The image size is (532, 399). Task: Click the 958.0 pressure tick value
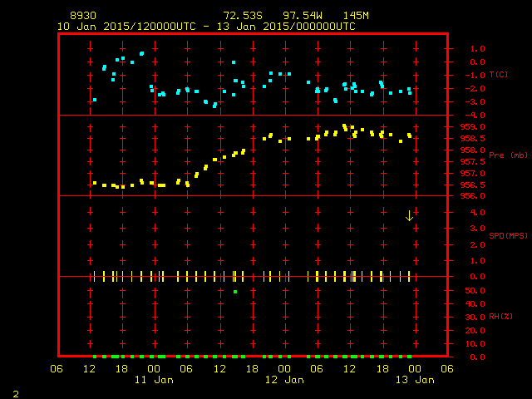473,150
